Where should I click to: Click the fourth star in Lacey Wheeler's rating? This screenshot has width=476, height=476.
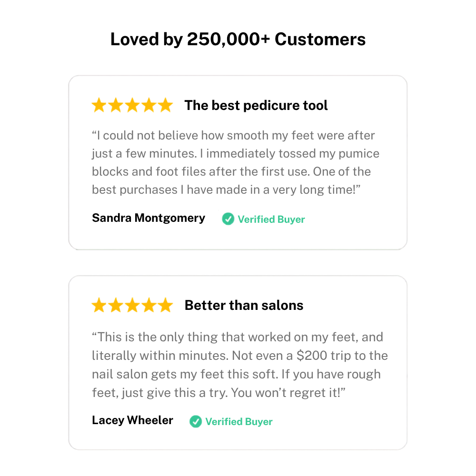[x=149, y=305]
